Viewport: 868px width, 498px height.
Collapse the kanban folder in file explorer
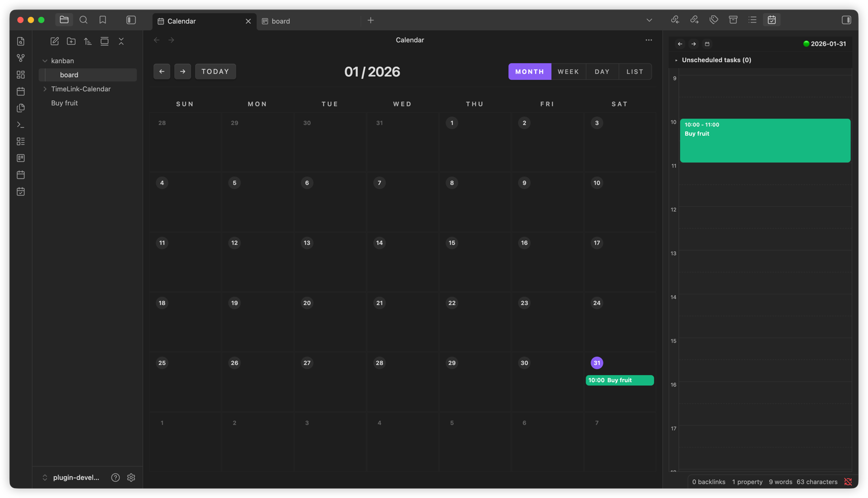[45, 60]
